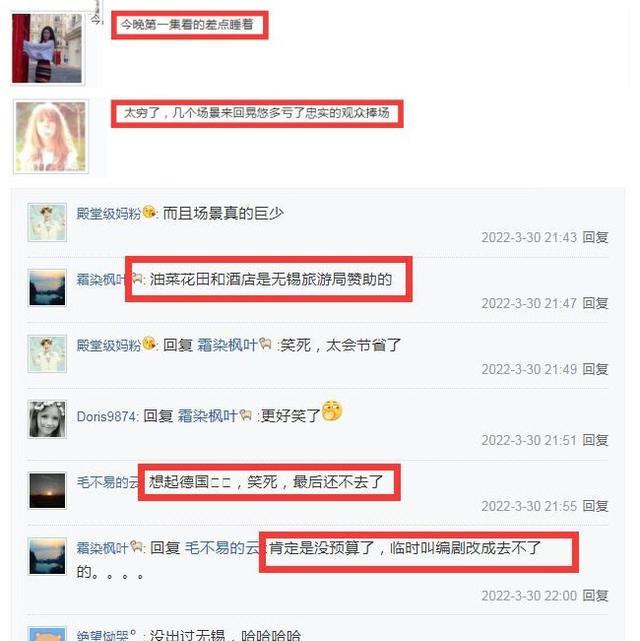640x641 pixels.
Task: Click the shocked emoji after 更好笑了
Action: (x=332, y=411)
